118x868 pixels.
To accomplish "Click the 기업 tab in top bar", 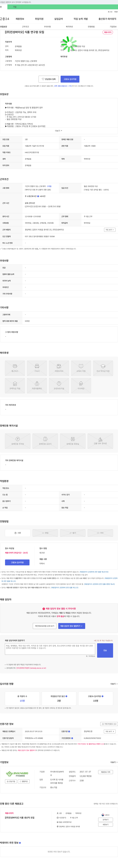I will click(15, 7).
